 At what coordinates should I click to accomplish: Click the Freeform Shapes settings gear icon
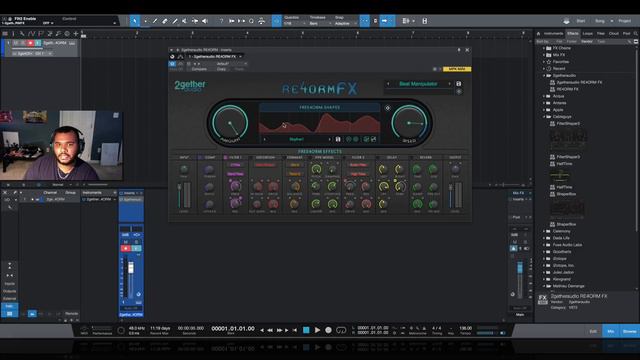[387, 108]
